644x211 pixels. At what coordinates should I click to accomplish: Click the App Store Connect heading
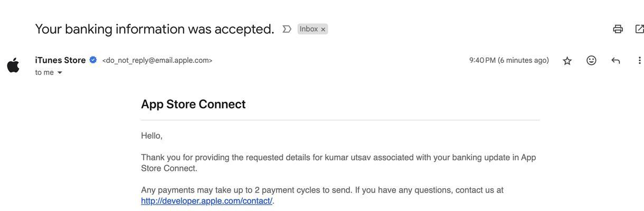pos(193,104)
